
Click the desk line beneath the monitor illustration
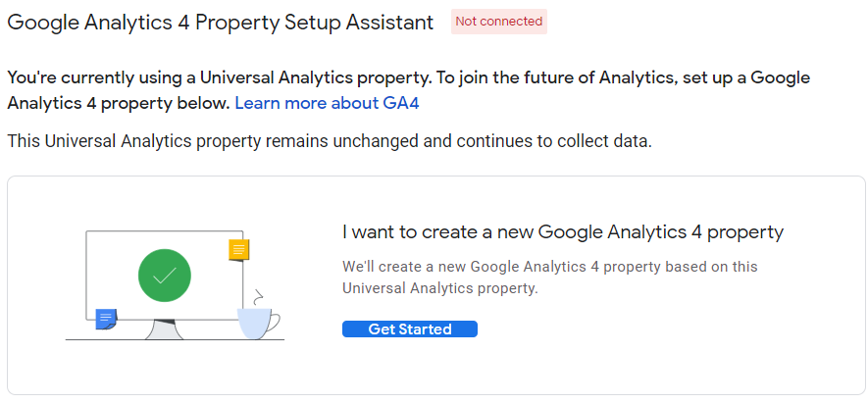coord(175,339)
